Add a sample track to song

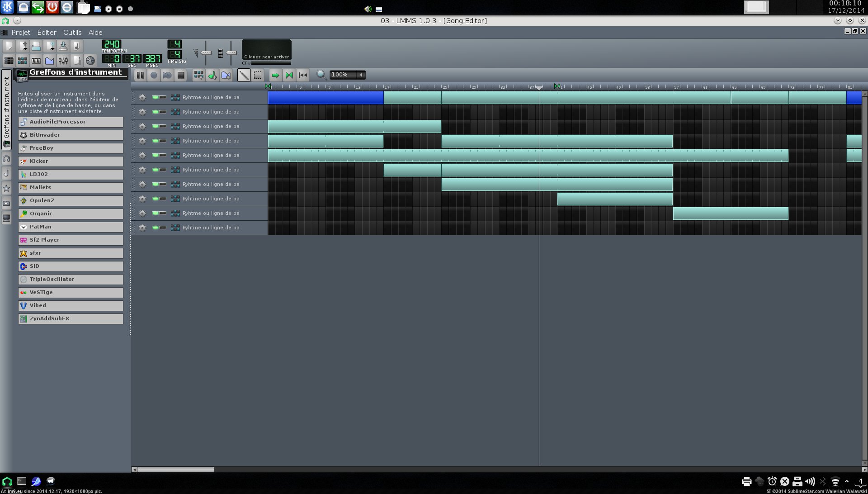(212, 75)
